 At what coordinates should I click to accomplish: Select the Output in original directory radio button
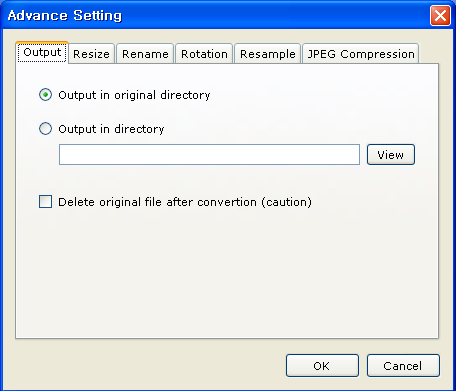point(45,95)
